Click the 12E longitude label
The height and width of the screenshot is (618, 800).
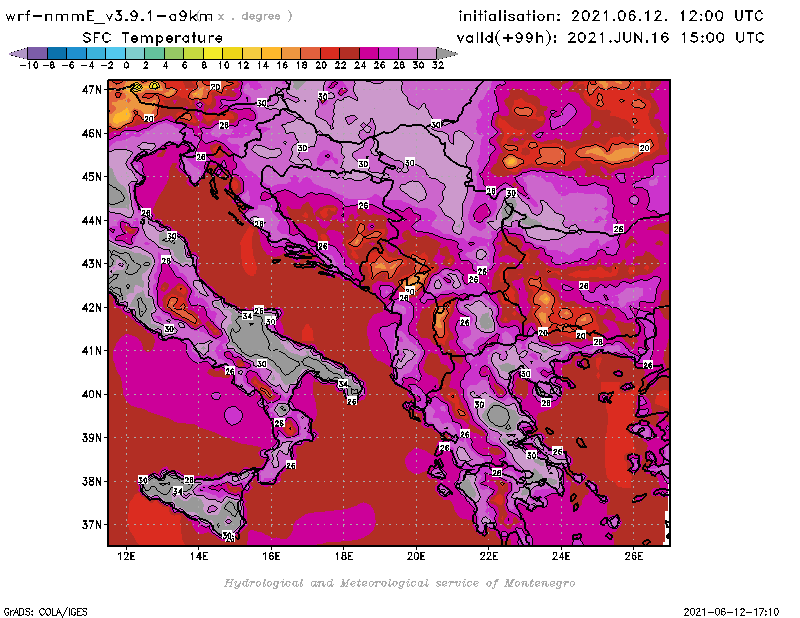[126, 556]
